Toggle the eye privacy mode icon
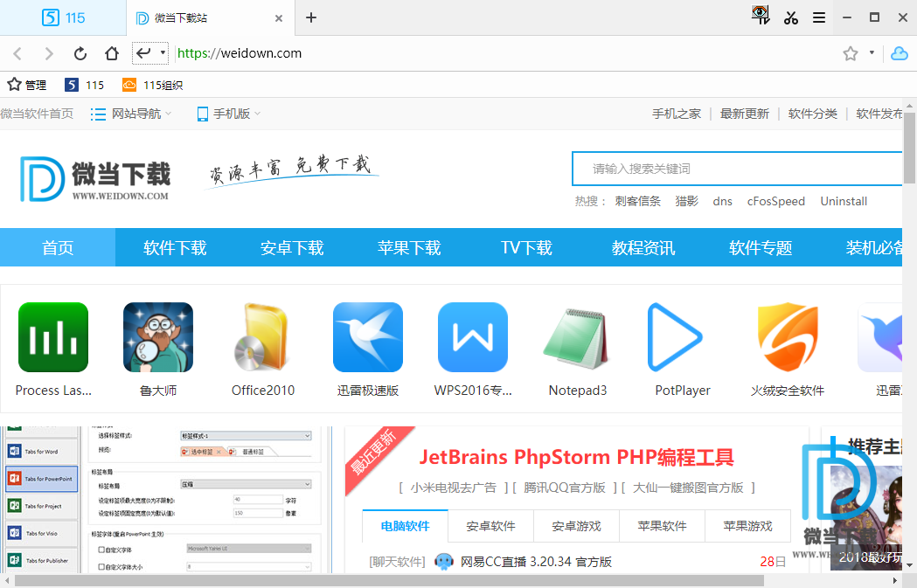The height and width of the screenshot is (588, 917). point(761,15)
